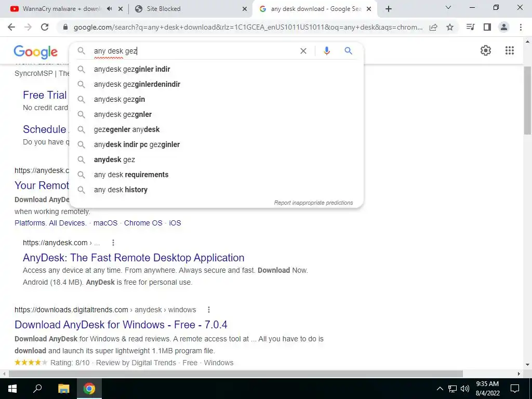
Task: Open the volume tray icon
Action: click(465, 389)
